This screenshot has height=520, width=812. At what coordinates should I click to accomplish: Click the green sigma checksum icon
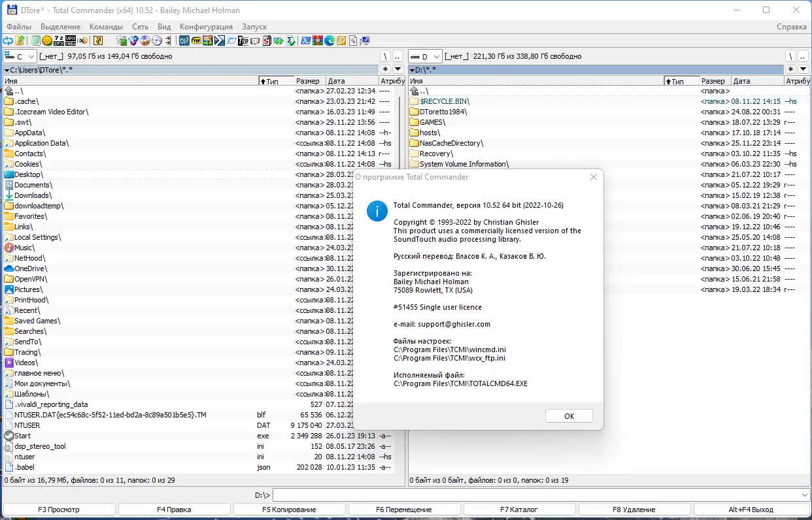[291, 41]
